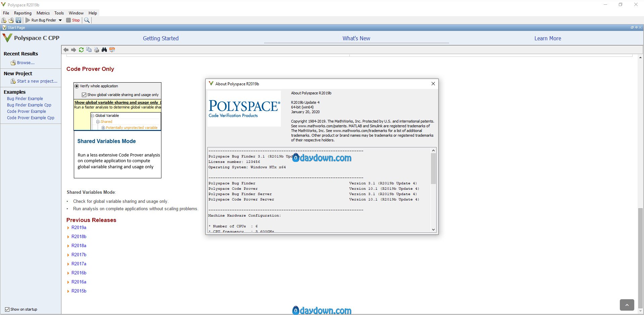Expand the R2017a previous release
This screenshot has width=644, height=315.
coord(68,264)
